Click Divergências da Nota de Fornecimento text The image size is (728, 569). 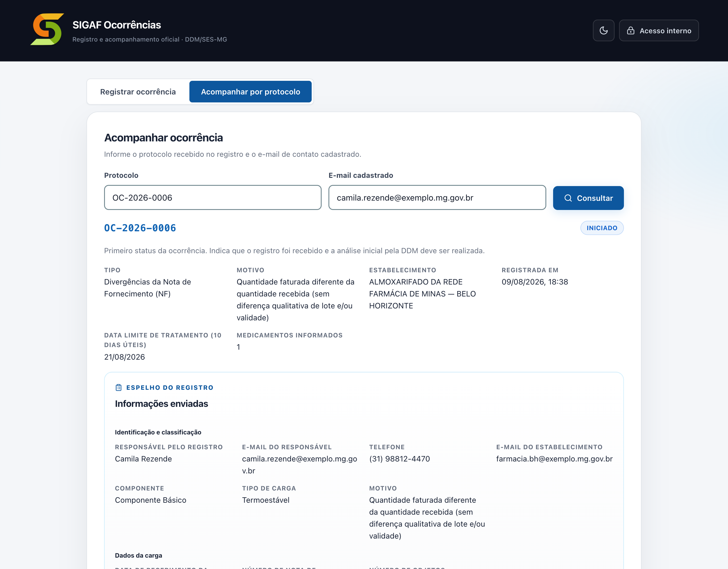(x=148, y=288)
